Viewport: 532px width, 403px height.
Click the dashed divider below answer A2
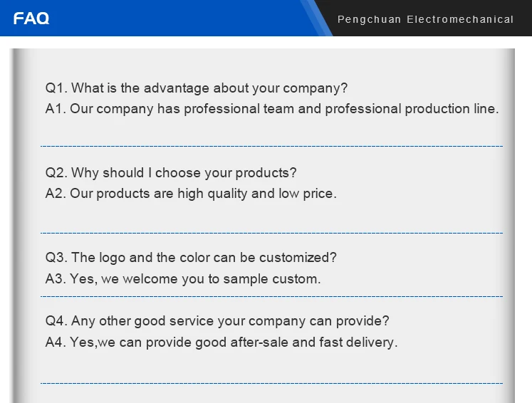click(271, 233)
